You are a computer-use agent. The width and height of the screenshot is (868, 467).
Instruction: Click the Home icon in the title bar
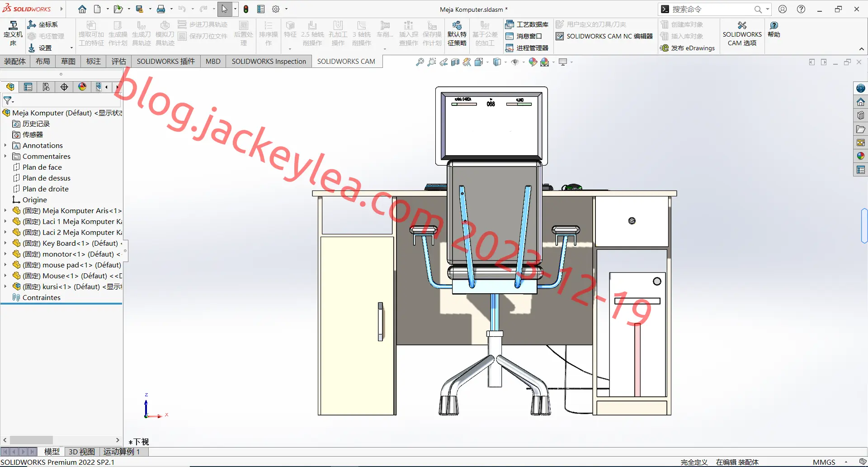[x=82, y=9]
